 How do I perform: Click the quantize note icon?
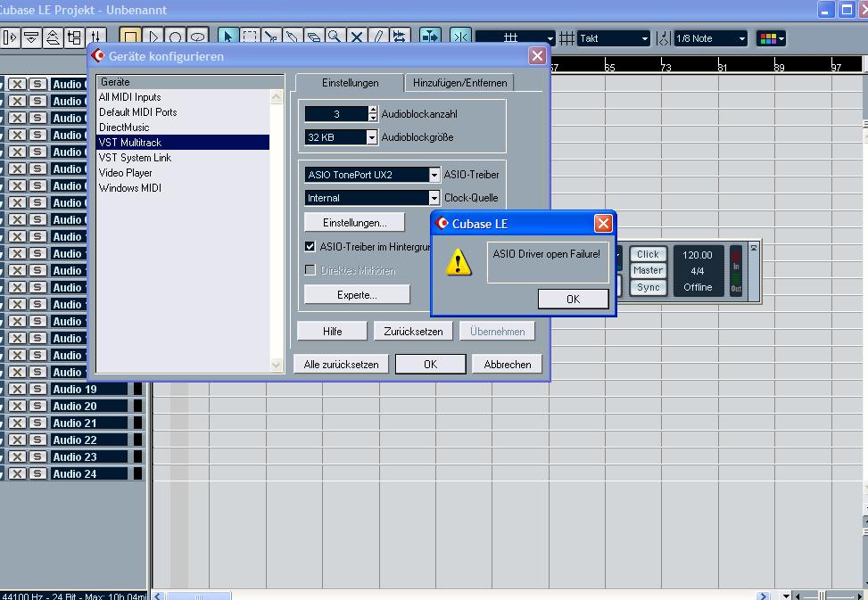click(663, 38)
